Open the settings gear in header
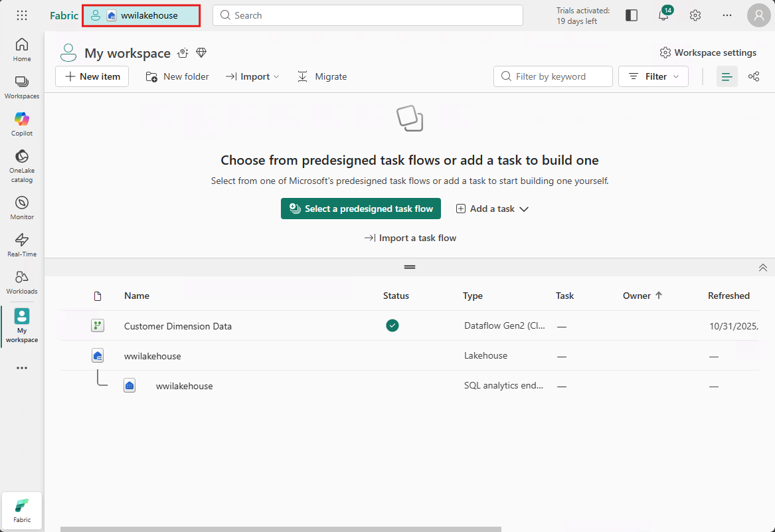The image size is (775, 532). pyautogui.click(x=695, y=15)
